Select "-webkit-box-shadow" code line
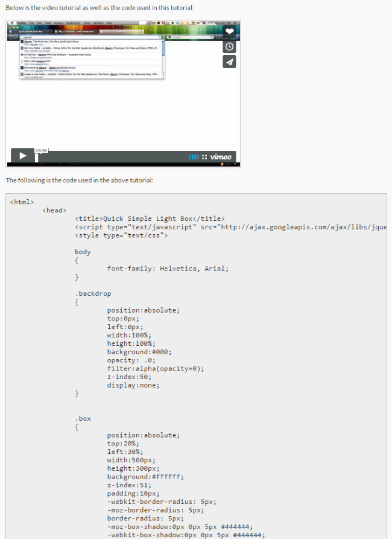 (x=186, y=535)
